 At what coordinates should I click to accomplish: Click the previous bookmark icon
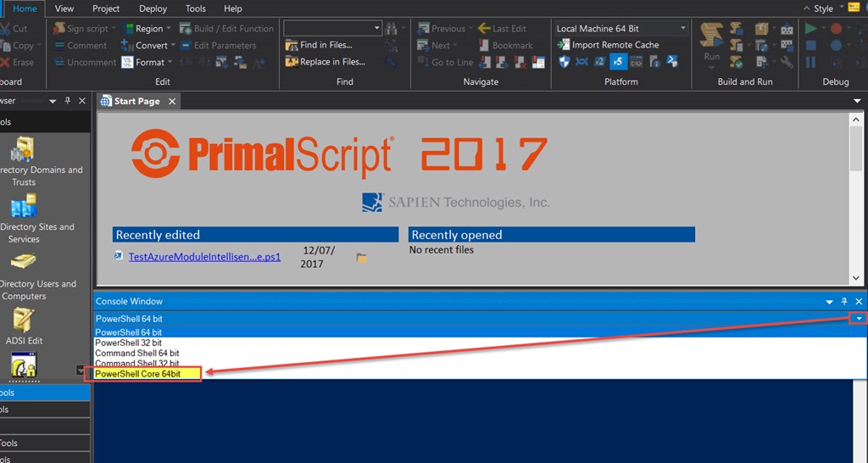[x=485, y=62]
